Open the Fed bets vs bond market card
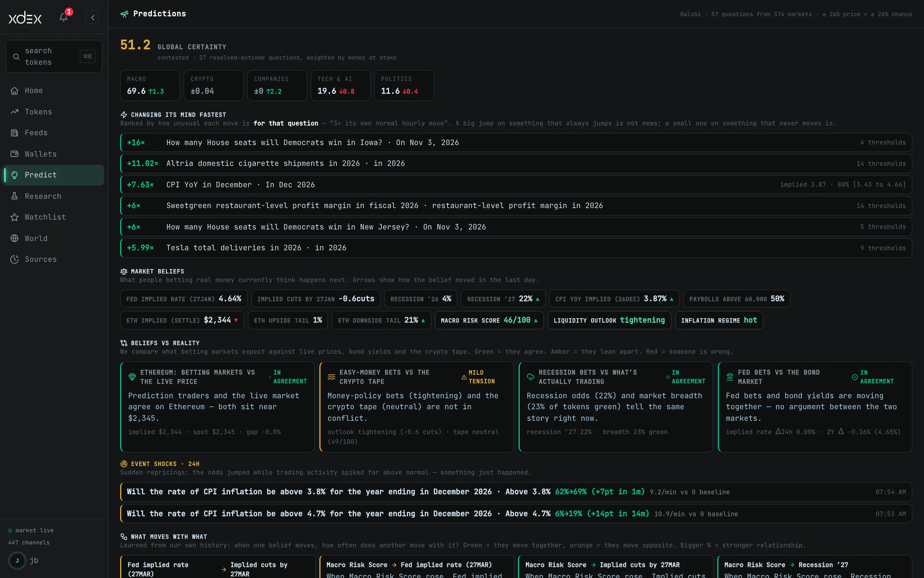This screenshot has width=924, height=578. [815, 407]
